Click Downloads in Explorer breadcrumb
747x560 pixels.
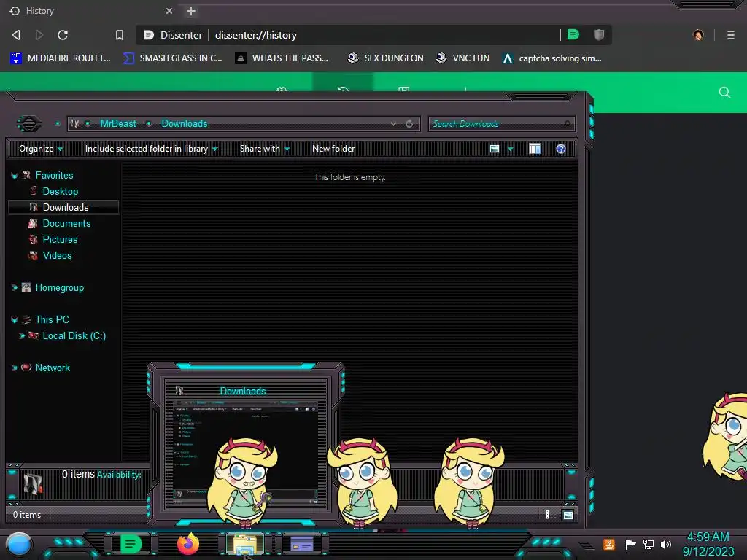185,124
